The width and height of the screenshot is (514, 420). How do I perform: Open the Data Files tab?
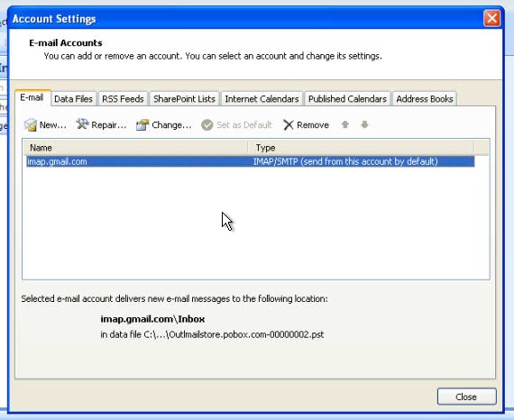(x=73, y=99)
